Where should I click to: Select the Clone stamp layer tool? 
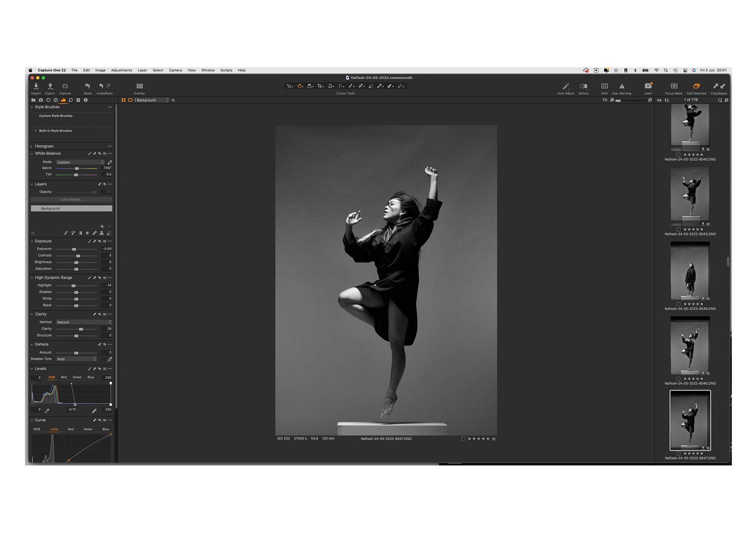click(102, 233)
